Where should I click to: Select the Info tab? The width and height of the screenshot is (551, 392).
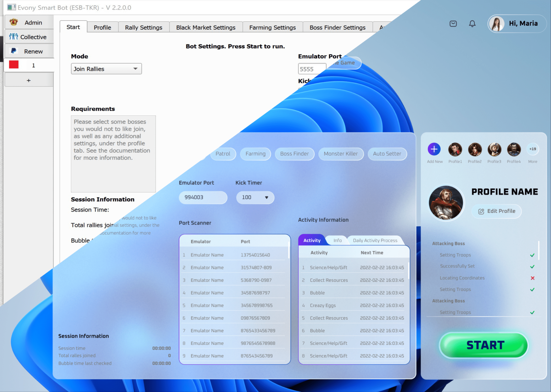tap(337, 240)
